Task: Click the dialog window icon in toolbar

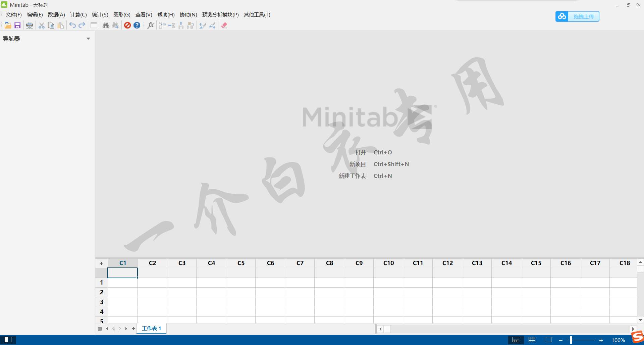Action: (x=94, y=25)
